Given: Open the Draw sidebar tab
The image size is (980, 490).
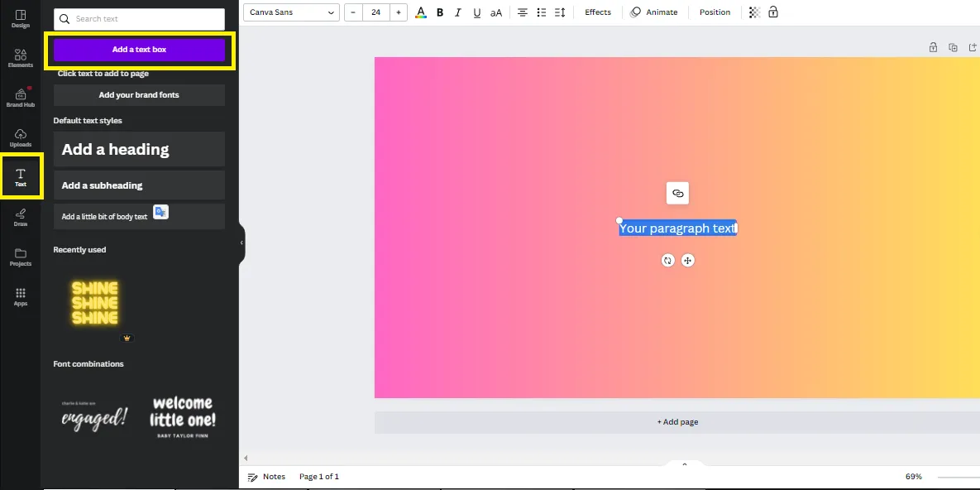Looking at the screenshot, I should (x=20, y=217).
